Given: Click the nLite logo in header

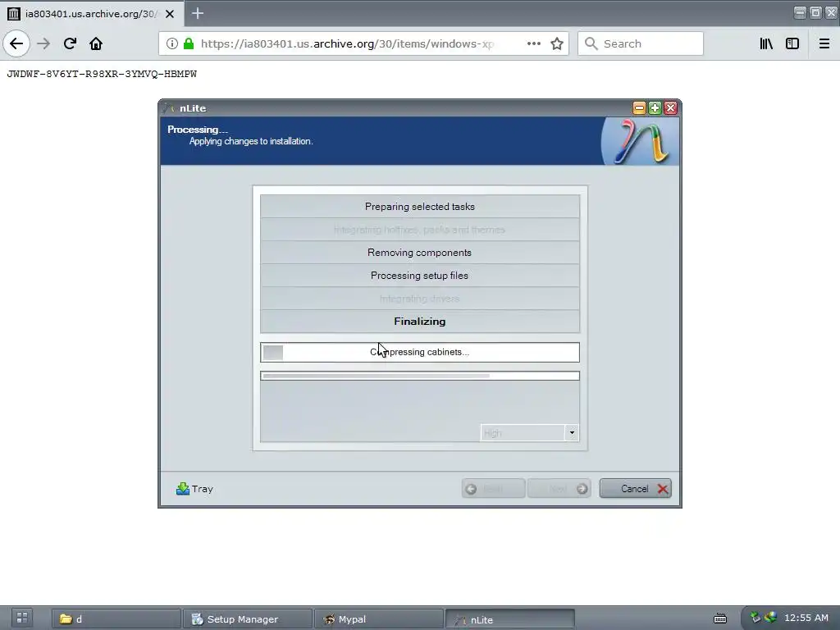Looking at the screenshot, I should pos(641,141).
